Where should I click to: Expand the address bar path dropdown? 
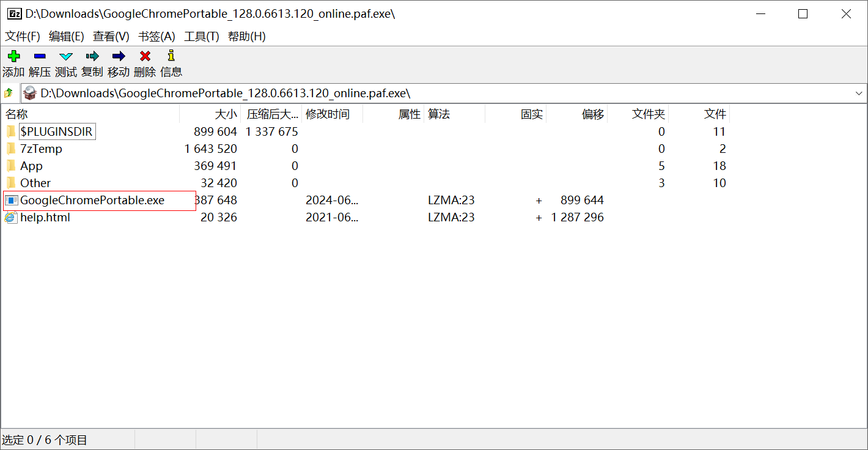[859, 94]
